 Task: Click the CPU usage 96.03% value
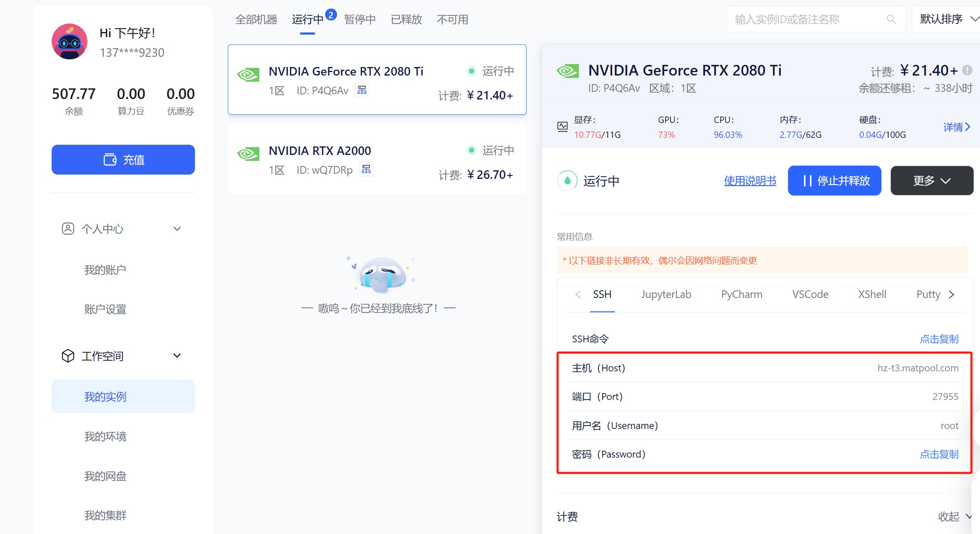click(x=728, y=134)
